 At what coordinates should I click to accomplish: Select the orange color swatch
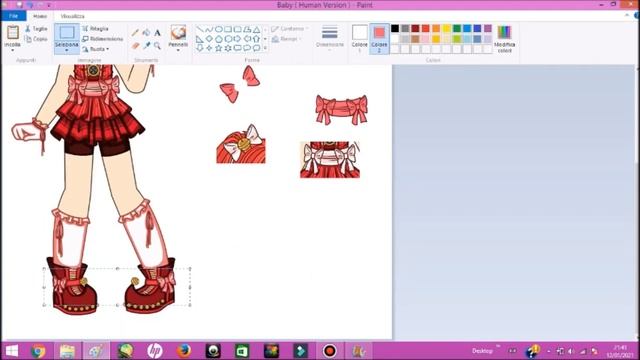pos(436,29)
